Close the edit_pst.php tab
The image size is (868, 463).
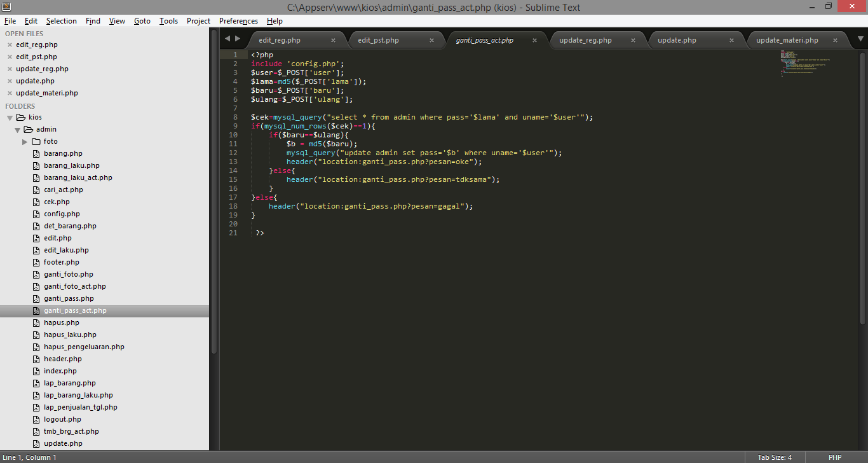click(431, 40)
